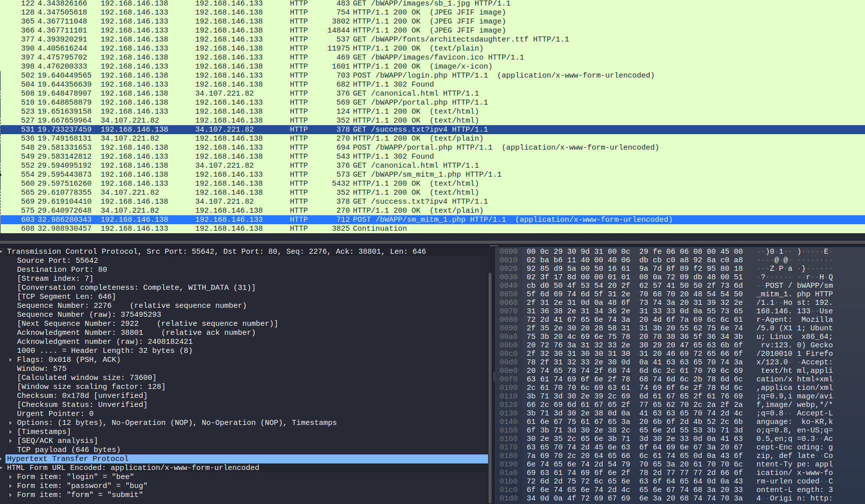Select packet 608 Continuation row
The width and height of the screenshot is (865, 504).
coord(432,228)
